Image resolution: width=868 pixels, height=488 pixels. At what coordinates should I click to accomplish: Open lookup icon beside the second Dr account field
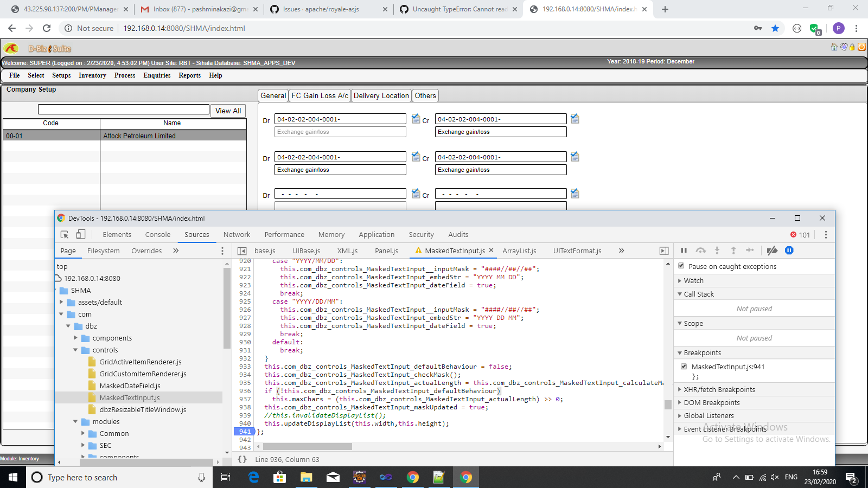tap(416, 157)
